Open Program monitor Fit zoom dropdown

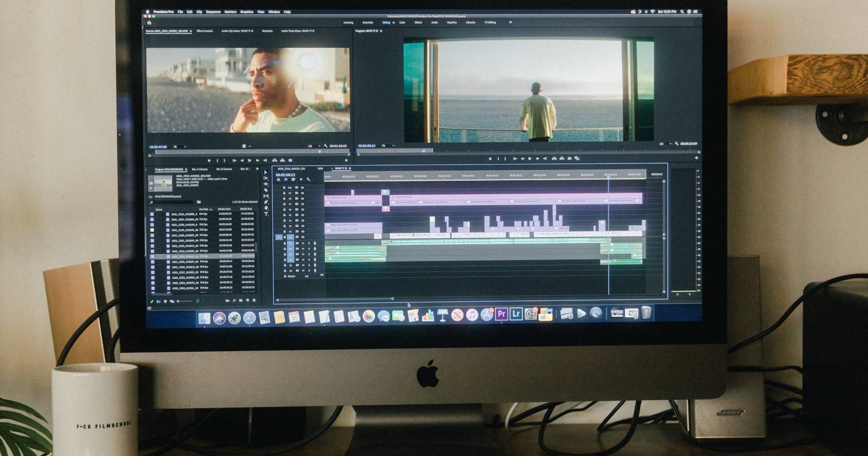point(388,145)
